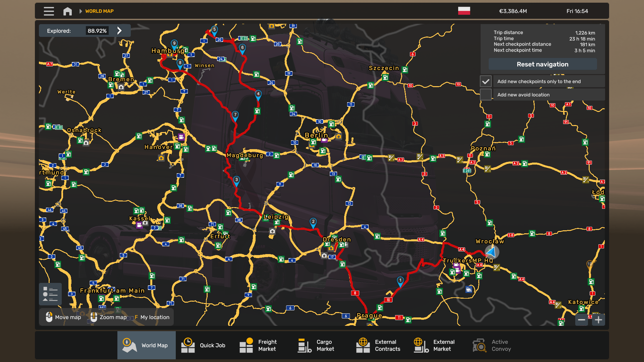Open the hamburger menu icon
This screenshot has width=644, height=362.
coord(49,11)
